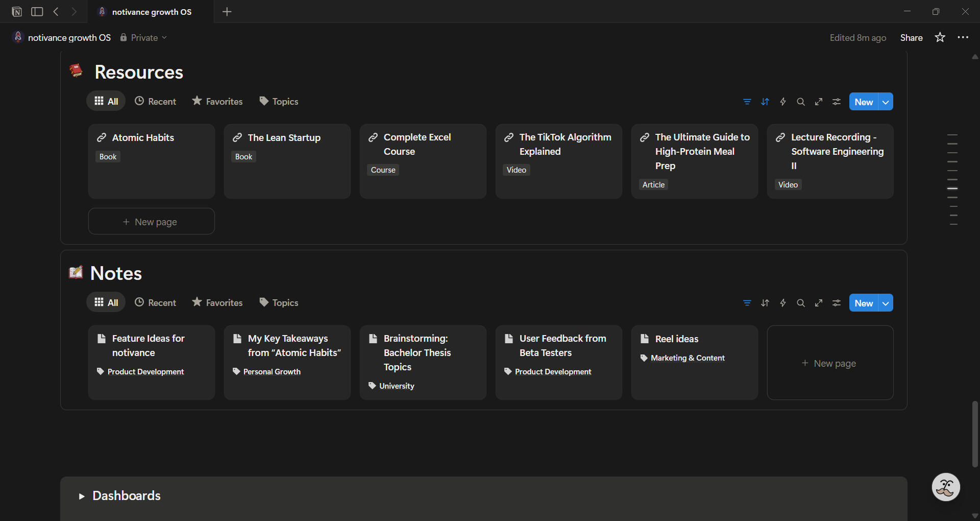Favorite the page with star icon
The image size is (980, 521).
click(940, 37)
